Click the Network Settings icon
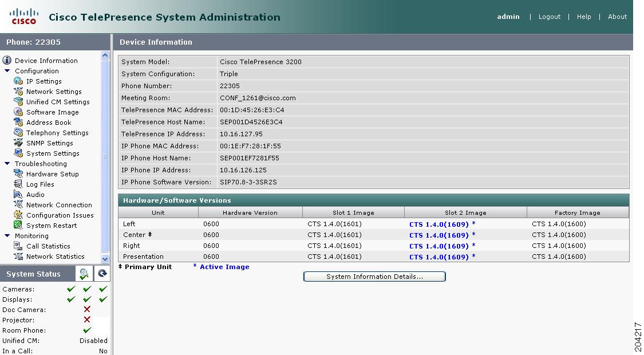The image size is (644, 355). pos(18,91)
